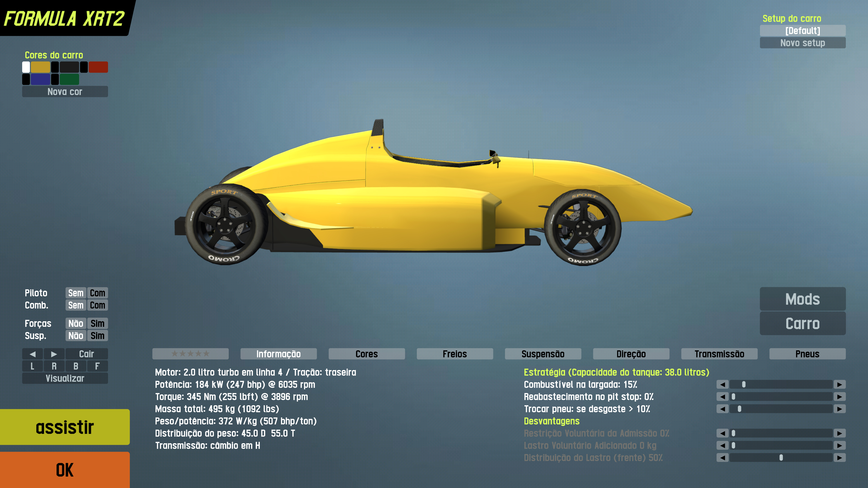Increase voluntary intake restriction arrow

pos(839,434)
